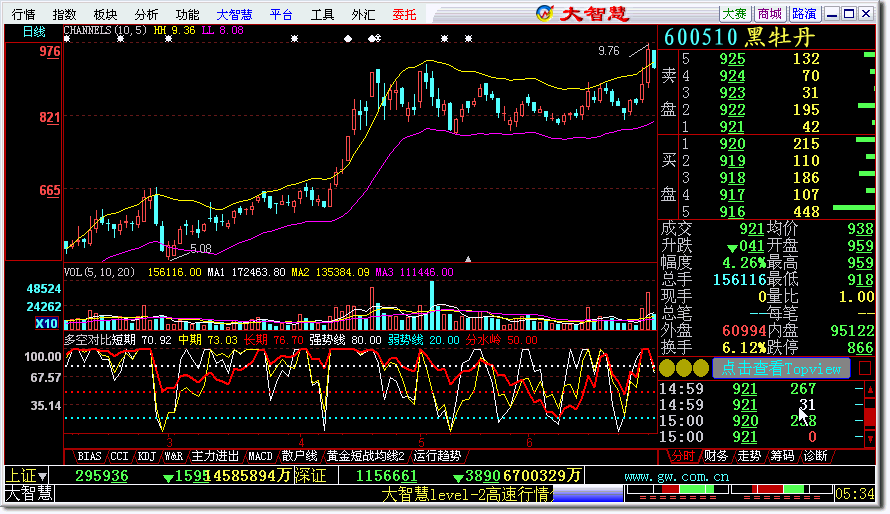Click the 大智慧 logo icon in title bar

click(x=544, y=13)
